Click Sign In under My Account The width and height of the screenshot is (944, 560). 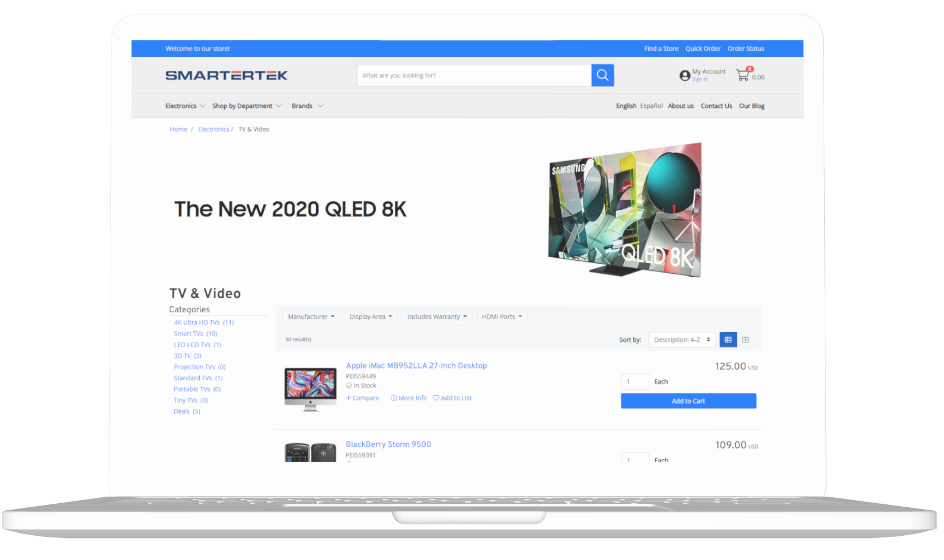700,79
